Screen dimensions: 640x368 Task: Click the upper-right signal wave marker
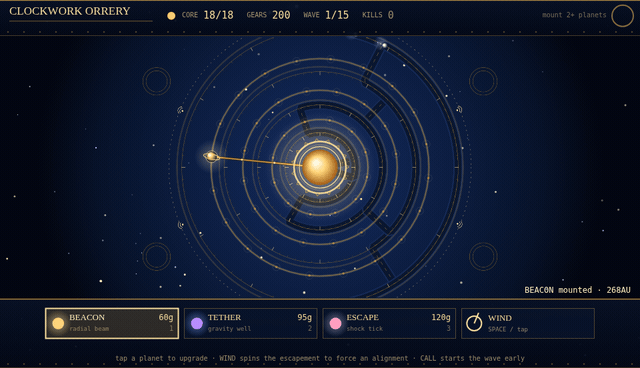(x=460, y=109)
